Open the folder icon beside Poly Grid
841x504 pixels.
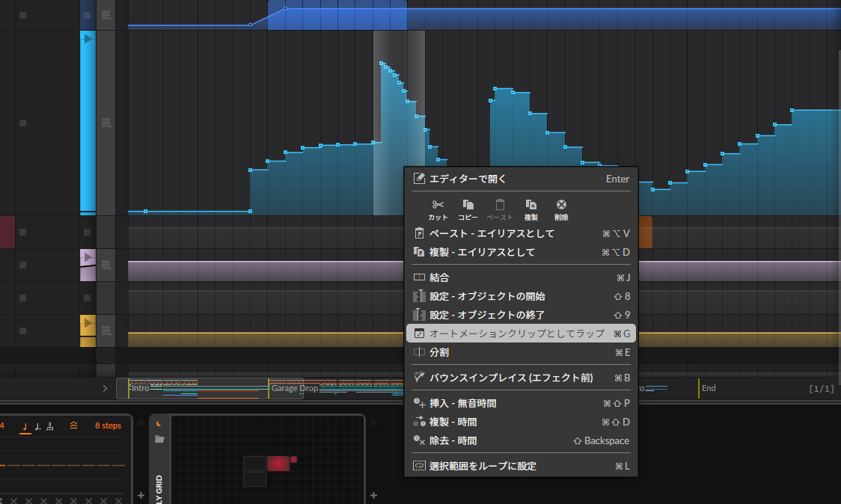click(x=159, y=439)
